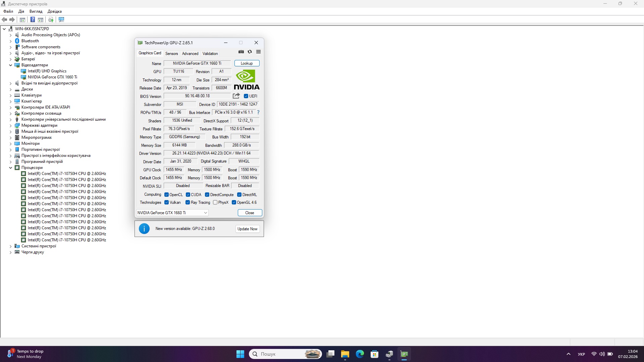Open the GPU-Z hamburger menu icon
Viewport: 644px width, 362px height.
coord(258,52)
